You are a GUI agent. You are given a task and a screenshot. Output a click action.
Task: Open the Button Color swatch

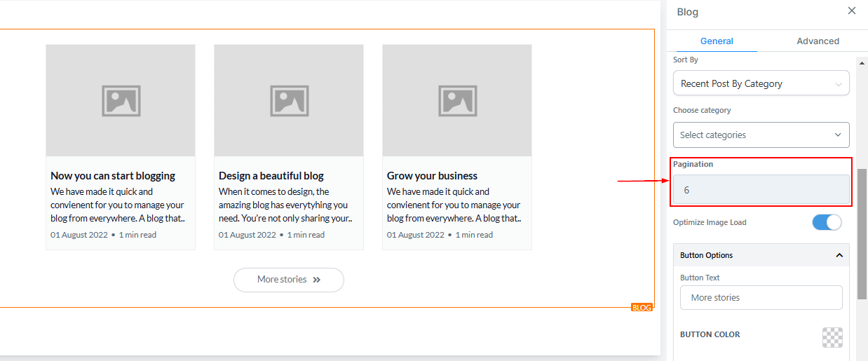click(x=832, y=337)
